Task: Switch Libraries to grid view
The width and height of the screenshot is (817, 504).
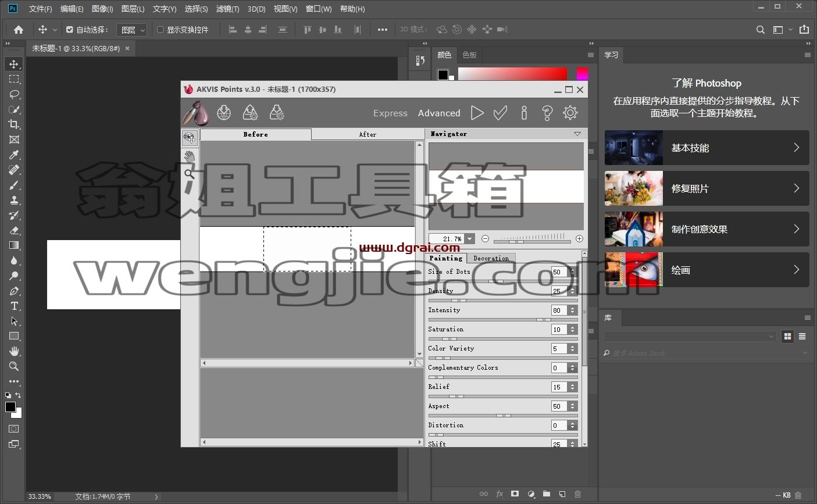Action: pyautogui.click(x=787, y=336)
